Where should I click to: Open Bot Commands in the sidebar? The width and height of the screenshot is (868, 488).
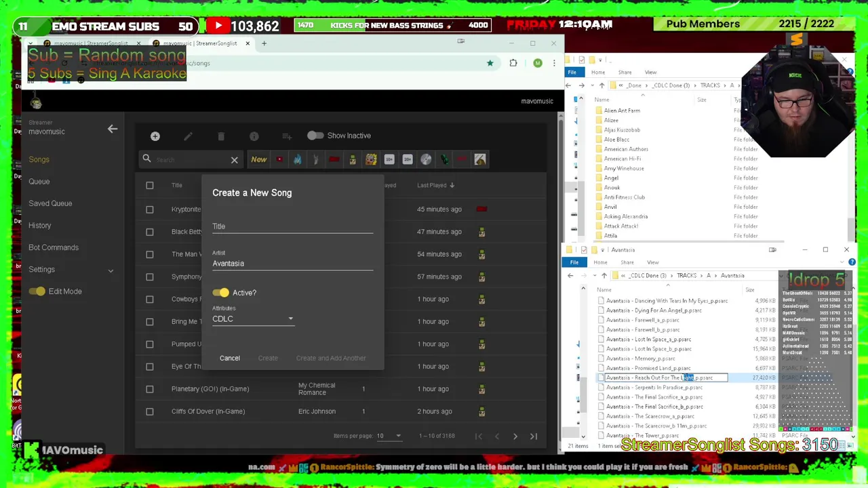coord(54,247)
